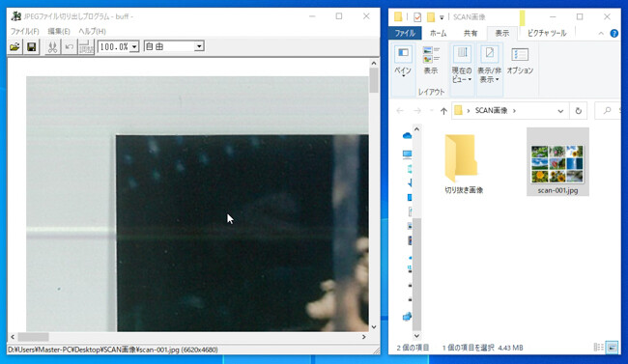The image size is (628, 364).
Task: Click the 1 個の項目を選択 4.43 MB status text
Action: coord(483,348)
